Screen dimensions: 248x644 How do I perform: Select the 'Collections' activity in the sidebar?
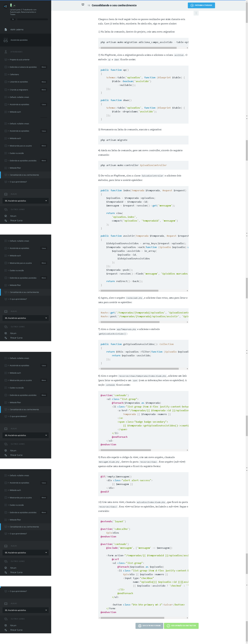[x=14, y=75]
